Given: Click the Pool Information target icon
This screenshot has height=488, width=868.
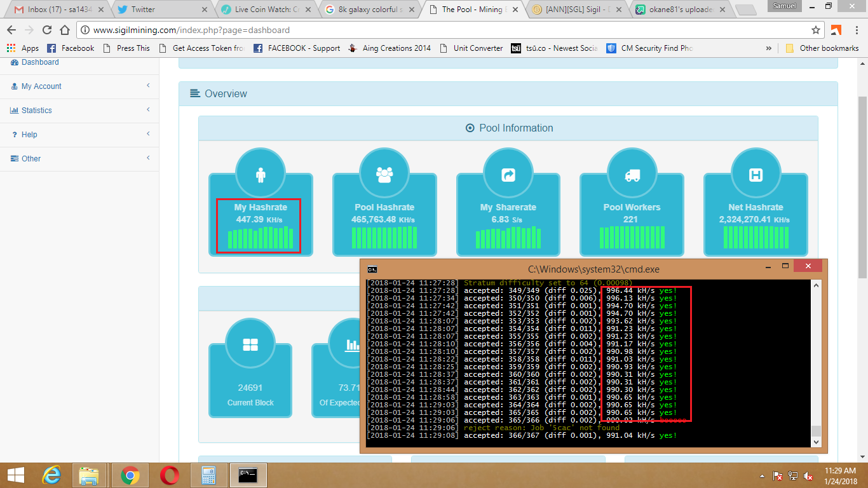Looking at the screenshot, I should (470, 128).
